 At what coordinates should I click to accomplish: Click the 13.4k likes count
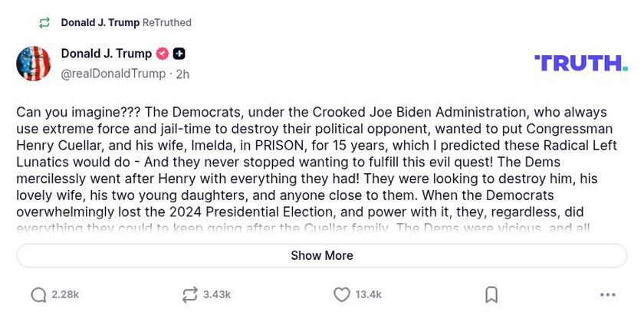[369, 295]
